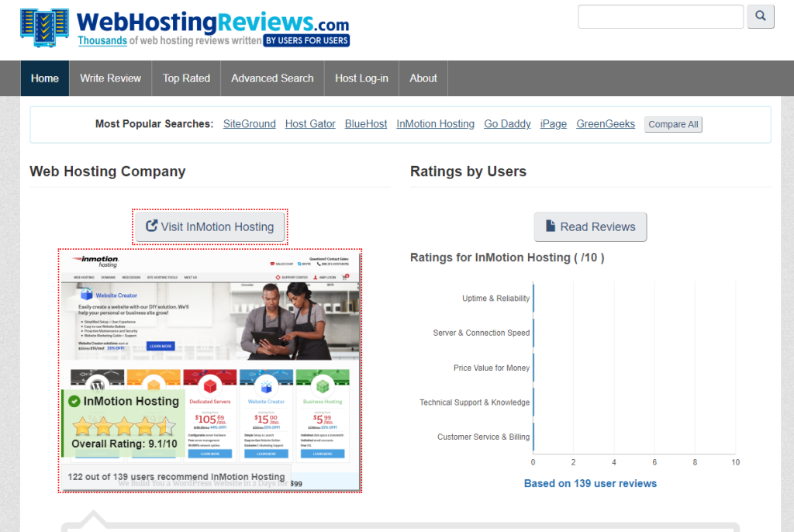Open the Host Gator link
This screenshot has height=532, width=794.
310,124
